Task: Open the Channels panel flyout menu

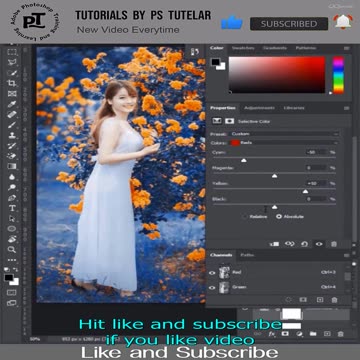Action: coord(347,255)
